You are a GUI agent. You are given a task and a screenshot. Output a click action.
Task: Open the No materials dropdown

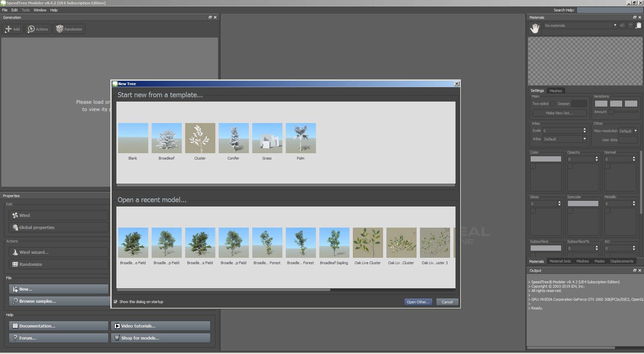click(580, 25)
